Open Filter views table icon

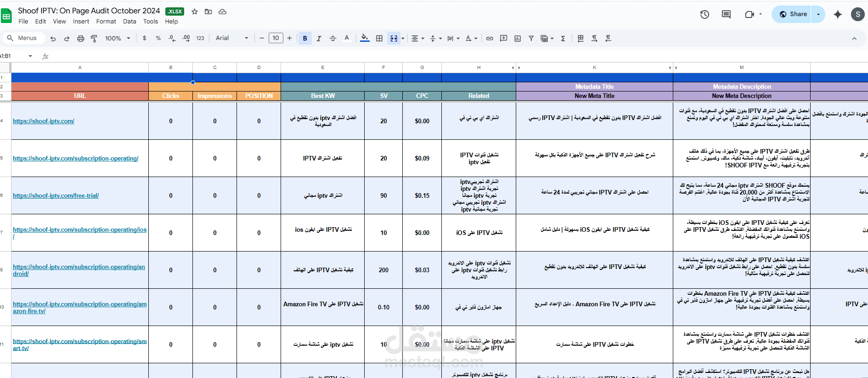click(x=547, y=38)
